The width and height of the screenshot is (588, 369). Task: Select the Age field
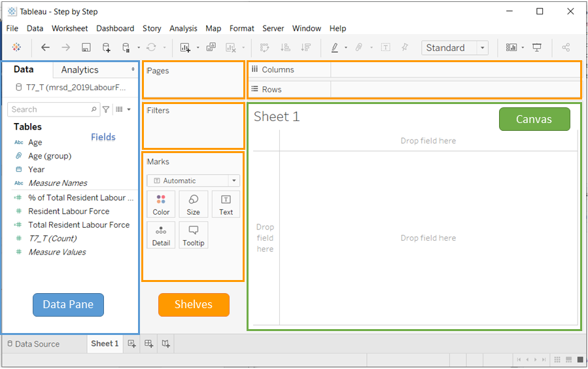click(35, 143)
